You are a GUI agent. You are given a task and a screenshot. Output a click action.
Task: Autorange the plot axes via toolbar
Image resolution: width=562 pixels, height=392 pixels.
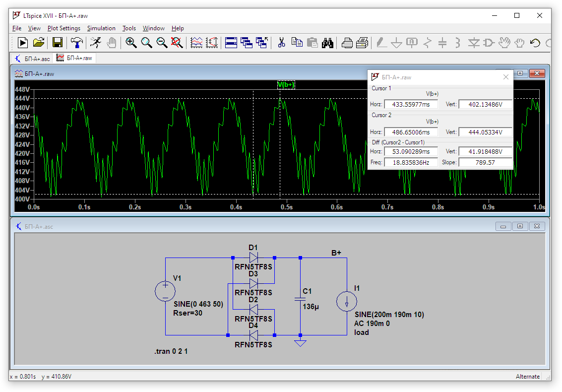pos(197,43)
